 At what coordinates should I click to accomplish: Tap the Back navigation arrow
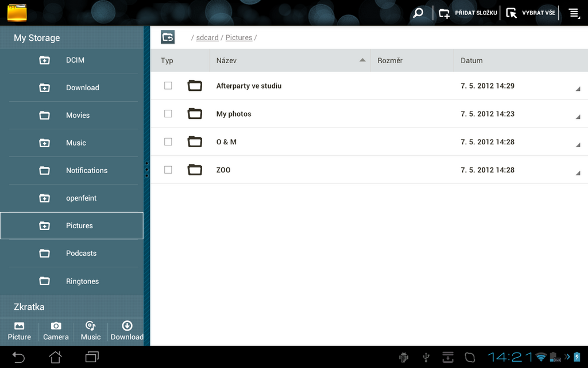click(18, 357)
